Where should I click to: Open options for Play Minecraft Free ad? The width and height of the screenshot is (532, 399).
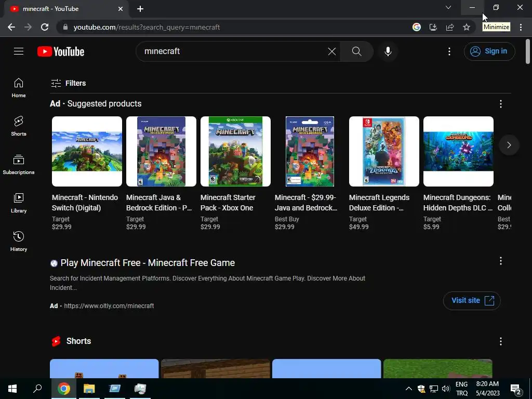(x=500, y=261)
